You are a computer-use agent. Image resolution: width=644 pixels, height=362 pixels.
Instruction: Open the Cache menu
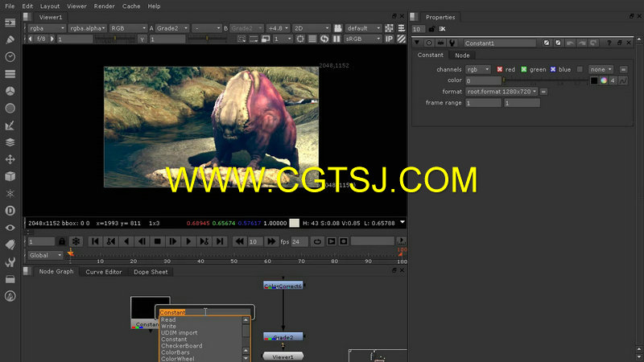coord(131,6)
